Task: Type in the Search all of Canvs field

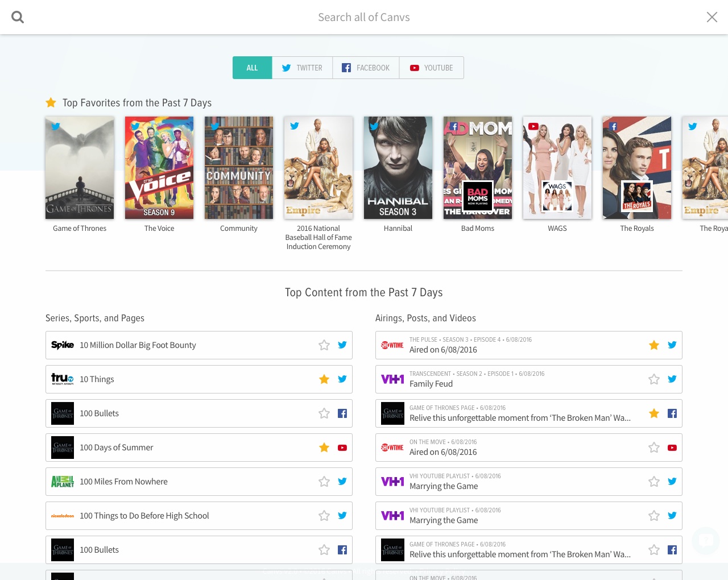Action: click(364, 17)
